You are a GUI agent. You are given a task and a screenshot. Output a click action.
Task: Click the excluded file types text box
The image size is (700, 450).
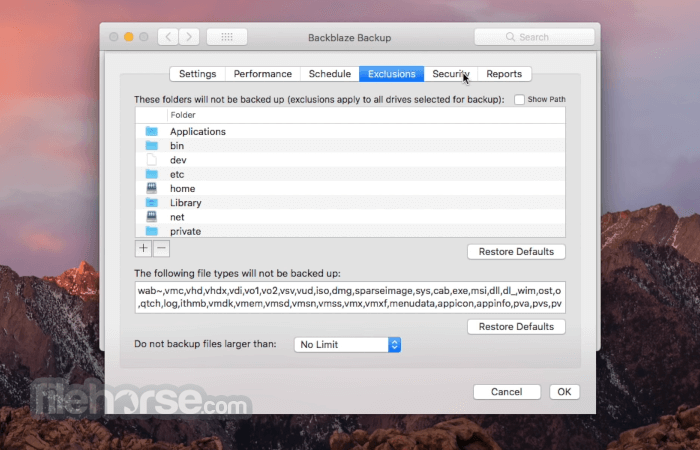click(350, 297)
